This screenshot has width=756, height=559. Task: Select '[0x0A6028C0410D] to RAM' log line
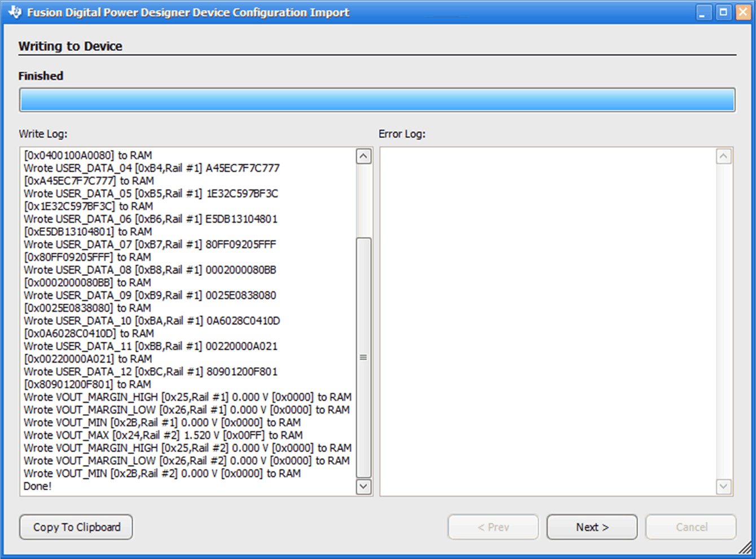click(89, 333)
